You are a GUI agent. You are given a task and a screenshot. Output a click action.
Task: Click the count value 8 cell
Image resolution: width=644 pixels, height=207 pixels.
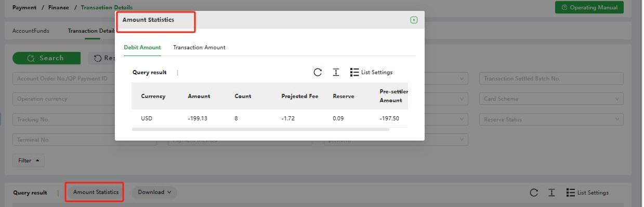click(236, 118)
